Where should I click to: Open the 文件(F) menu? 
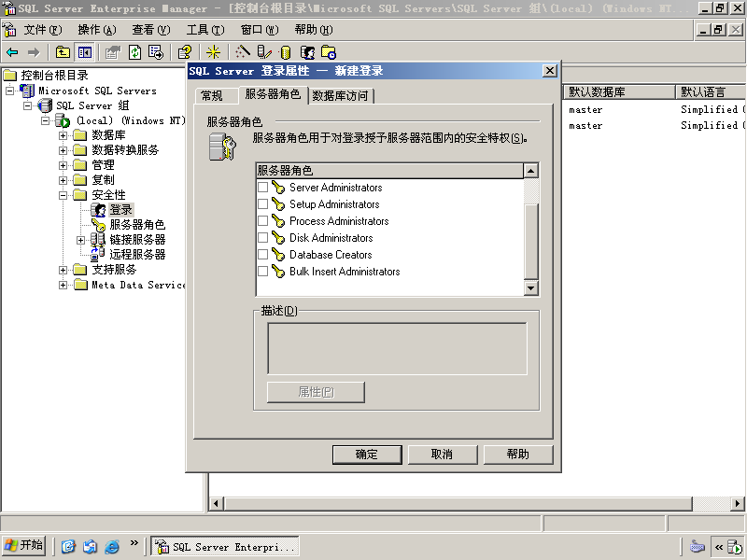[x=42, y=30]
